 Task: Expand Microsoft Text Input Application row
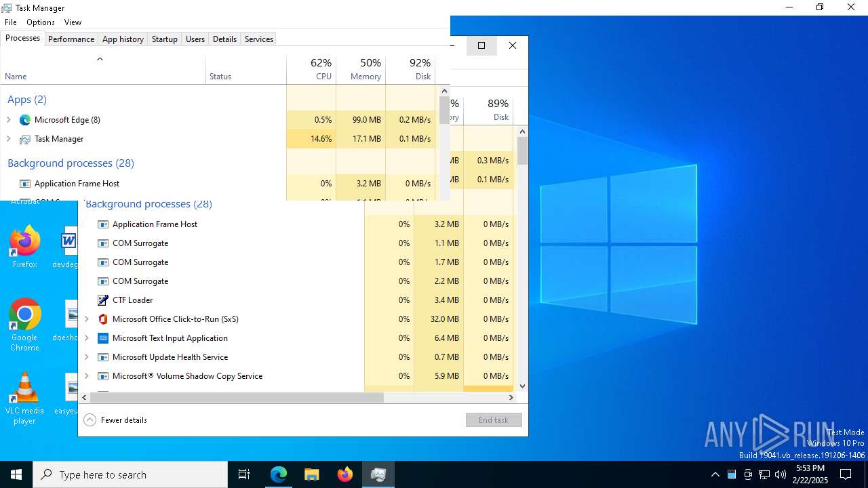point(86,338)
